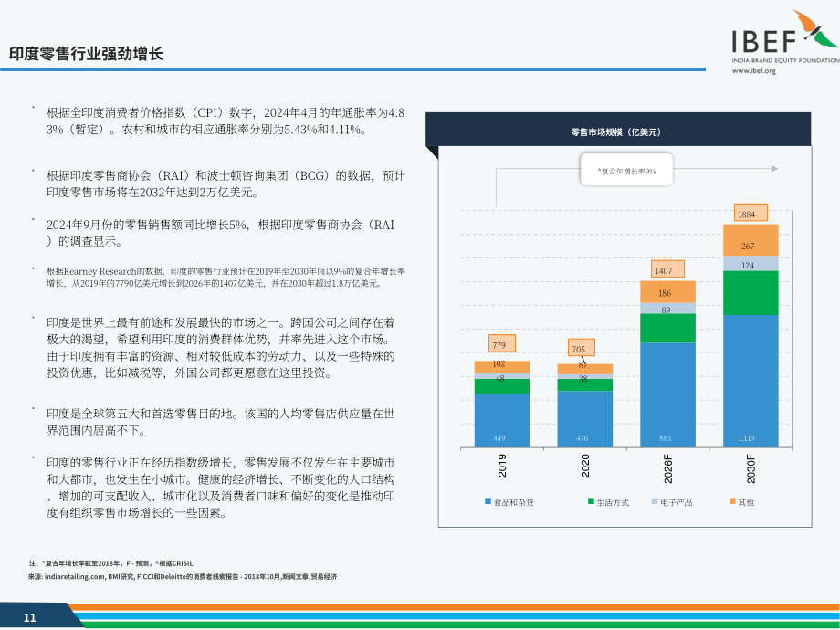The image size is (840, 630).
Task: Click data value 89 in the 2026F bar
Action: 666,310
